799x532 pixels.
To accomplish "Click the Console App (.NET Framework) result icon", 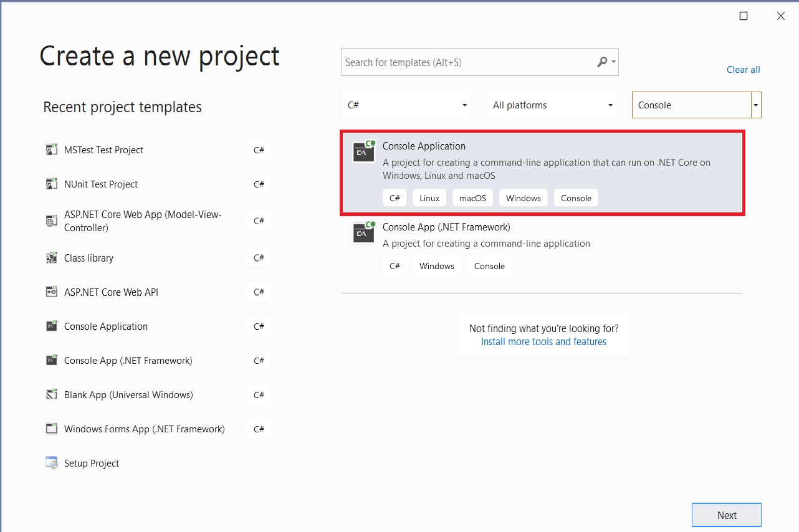I will pyautogui.click(x=364, y=232).
